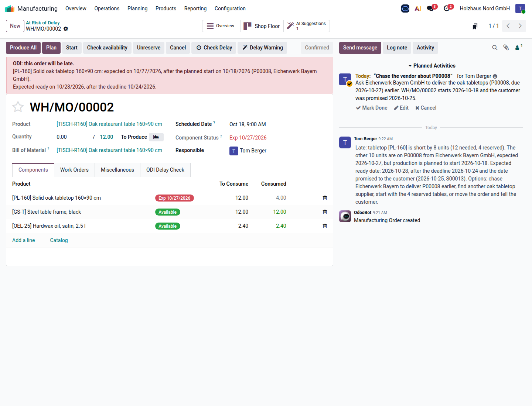Open the activities clock icon in the top bar
The height and width of the screenshot is (406, 532).
pyautogui.click(x=448, y=8)
